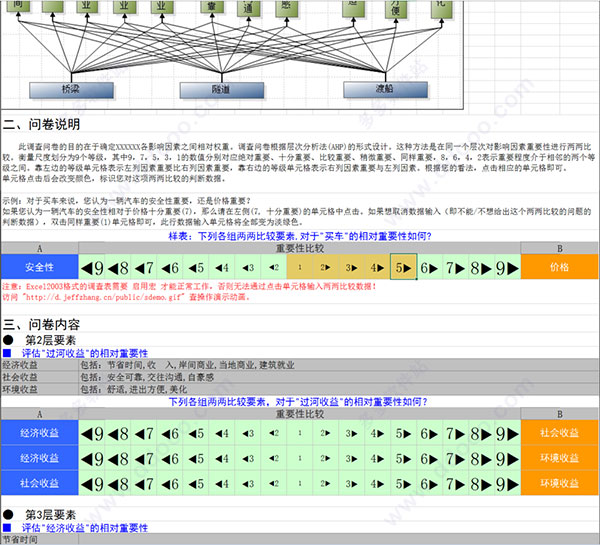This screenshot has width=600, height=545.
Task: Click blue 社会收益 cell in third comparison row
Action: click(40, 483)
